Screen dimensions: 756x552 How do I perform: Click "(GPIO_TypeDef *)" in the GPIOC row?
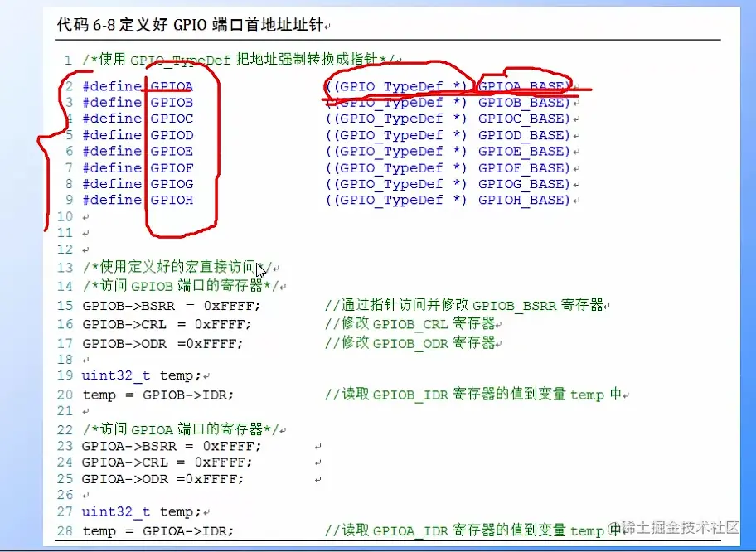[x=400, y=119]
